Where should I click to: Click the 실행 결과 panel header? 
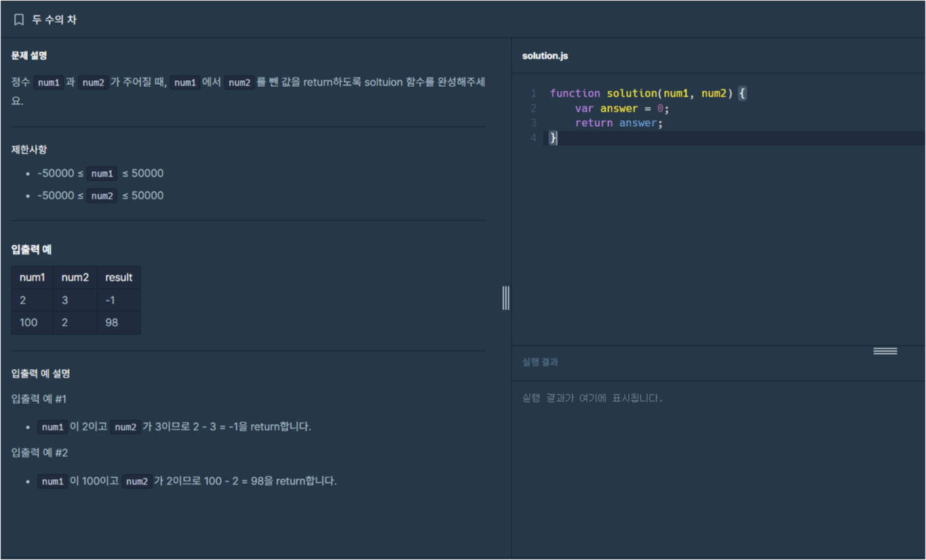point(540,362)
